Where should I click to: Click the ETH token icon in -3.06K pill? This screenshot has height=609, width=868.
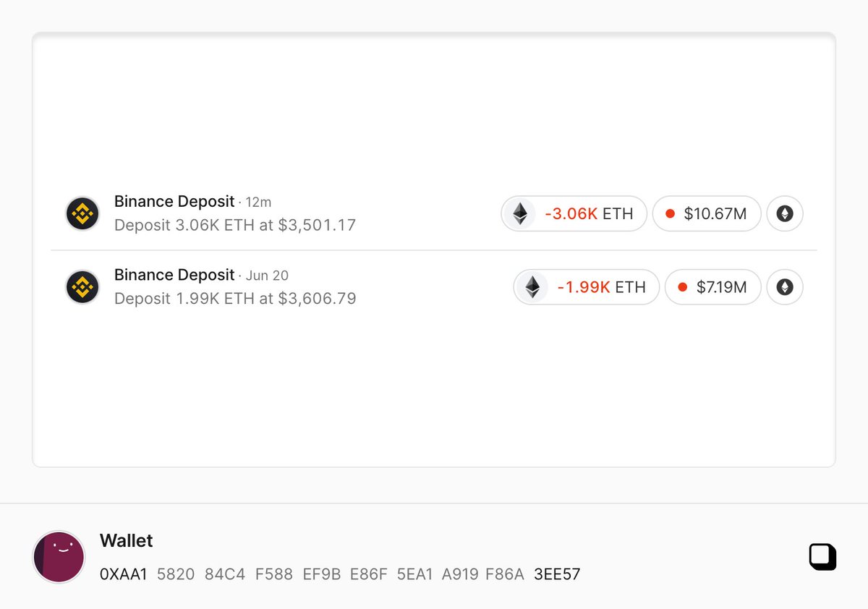tap(520, 213)
